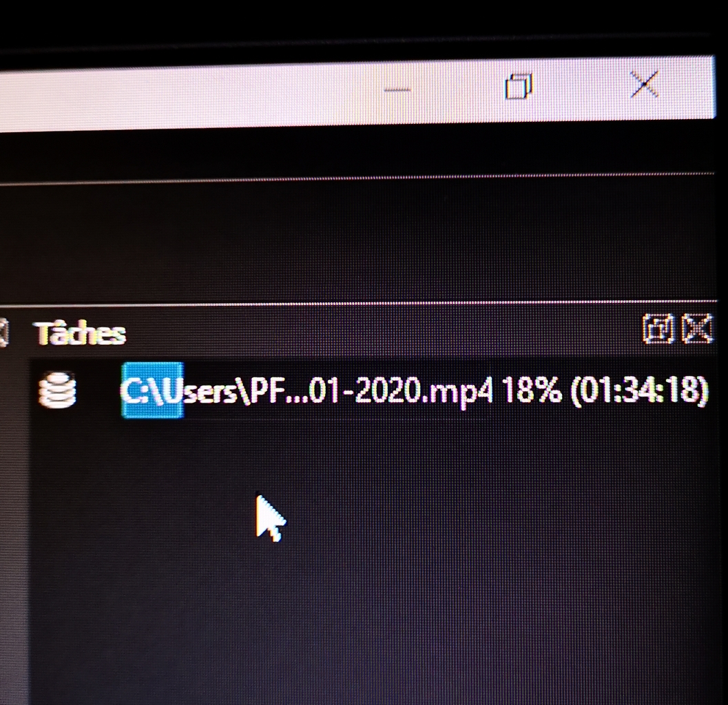728x705 pixels.
Task: Restore down the application window
Action: click(x=519, y=86)
